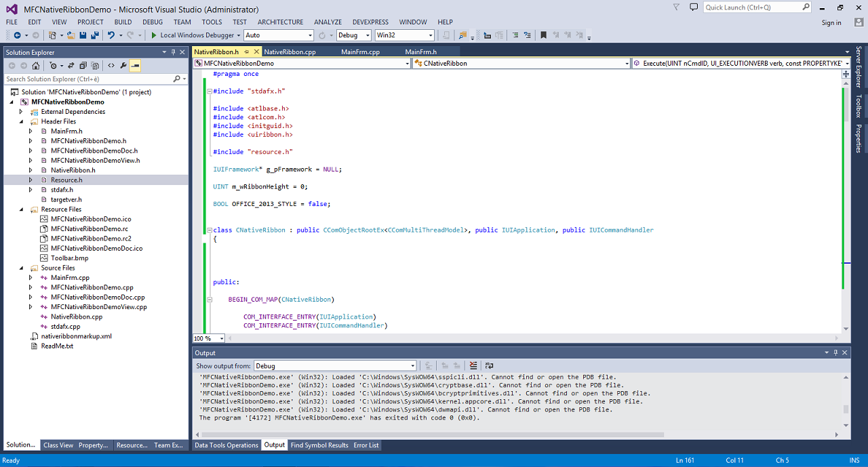Click the Navigate Backward toolbar arrow
Image resolution: width=868 pixels, height=467 pixels.
17,35
